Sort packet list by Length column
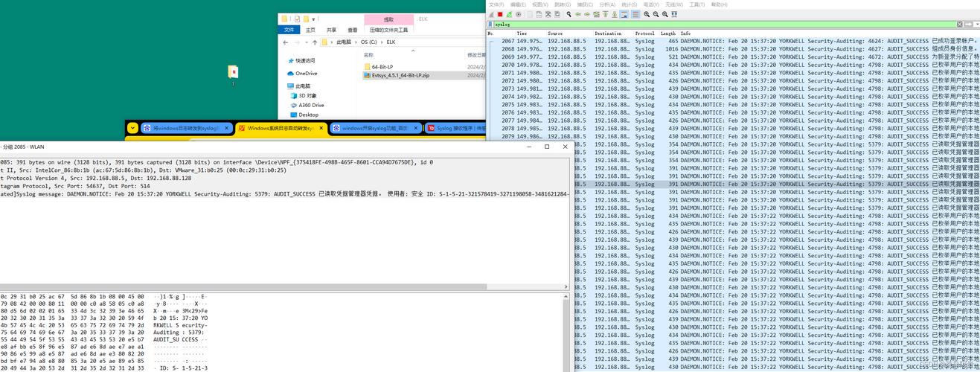 (x=669, y=33)
